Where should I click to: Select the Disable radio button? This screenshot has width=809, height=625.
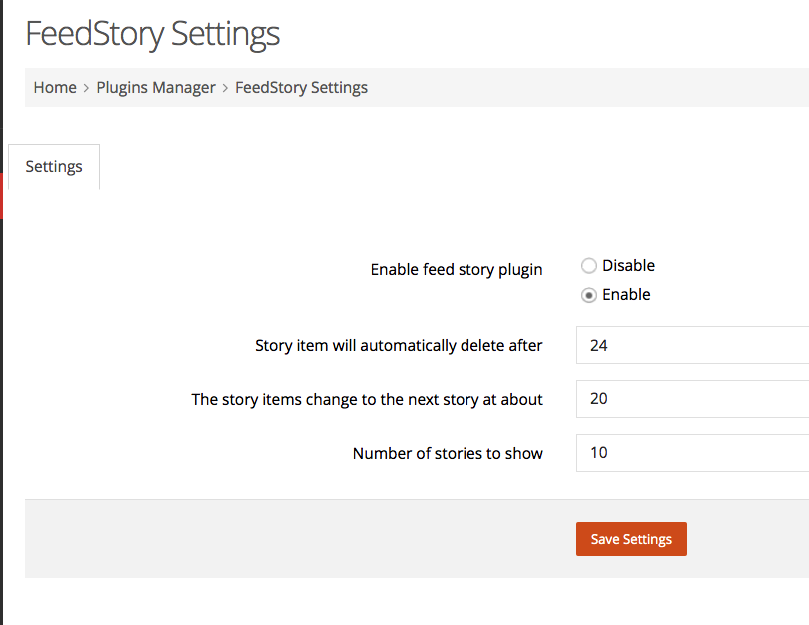pyautogui.click(x=589, y=266)
